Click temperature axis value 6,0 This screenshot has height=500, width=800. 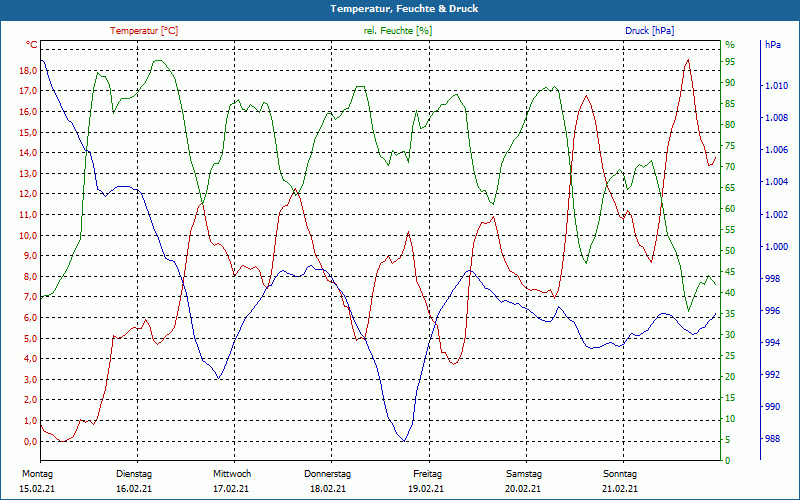point(30,317)
